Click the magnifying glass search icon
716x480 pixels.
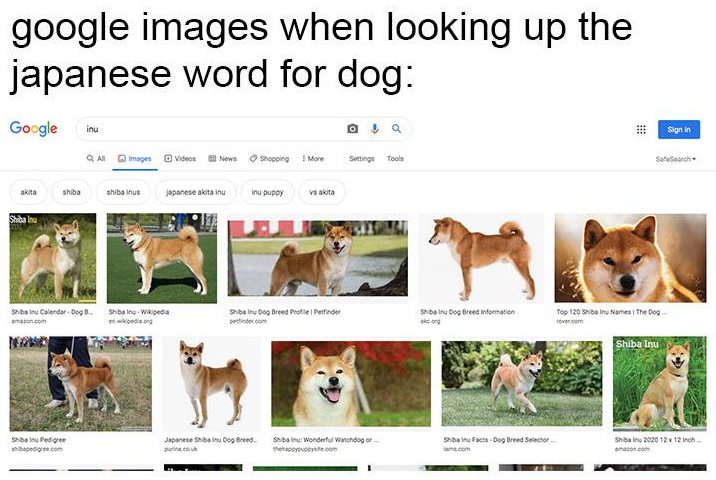point(396,129)
